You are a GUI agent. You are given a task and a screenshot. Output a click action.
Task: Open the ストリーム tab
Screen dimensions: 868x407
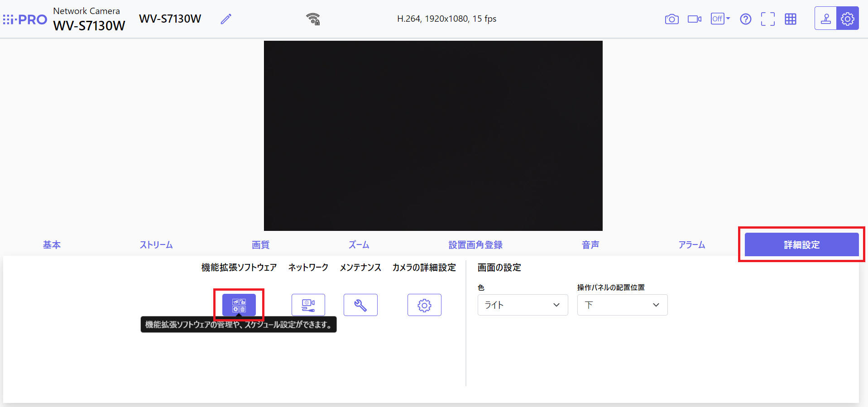[x=156, y=245]
